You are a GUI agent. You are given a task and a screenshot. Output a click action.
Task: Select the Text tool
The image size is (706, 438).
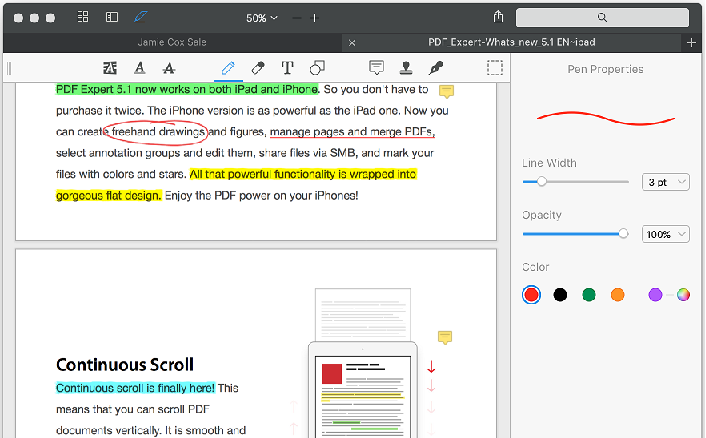point(287,68)
